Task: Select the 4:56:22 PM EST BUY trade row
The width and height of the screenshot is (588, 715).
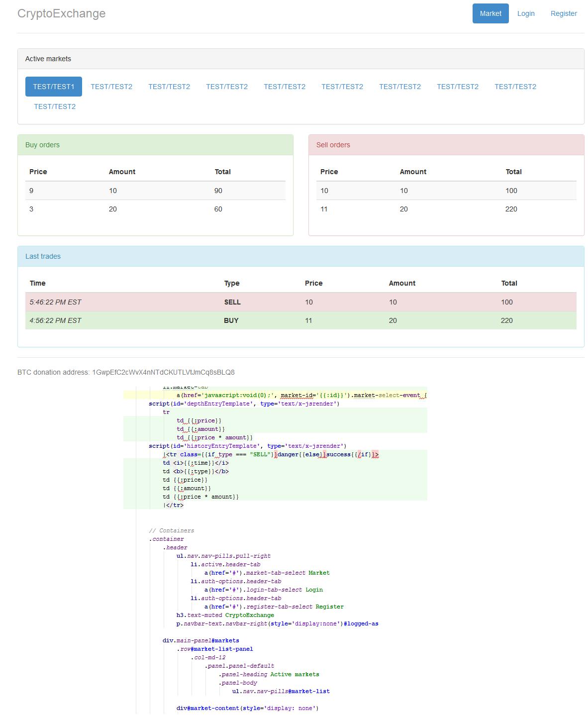Action: [300, 320]
